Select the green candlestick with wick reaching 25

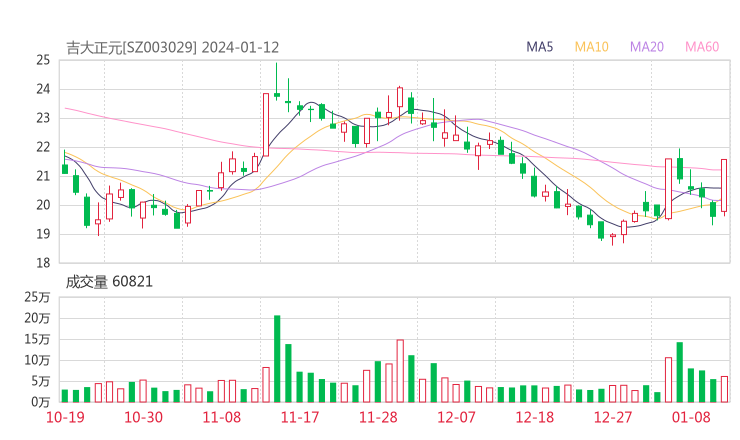pyautogui.click(x=277, y=81)
